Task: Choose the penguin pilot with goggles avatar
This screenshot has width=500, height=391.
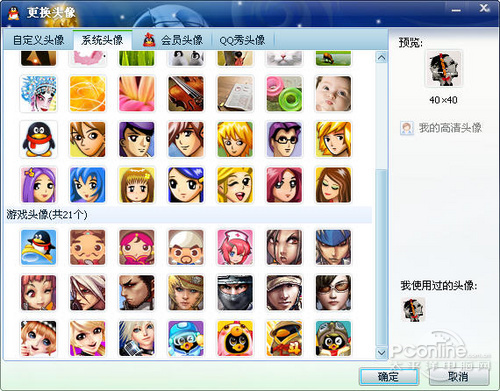Action: pos(333,339)
